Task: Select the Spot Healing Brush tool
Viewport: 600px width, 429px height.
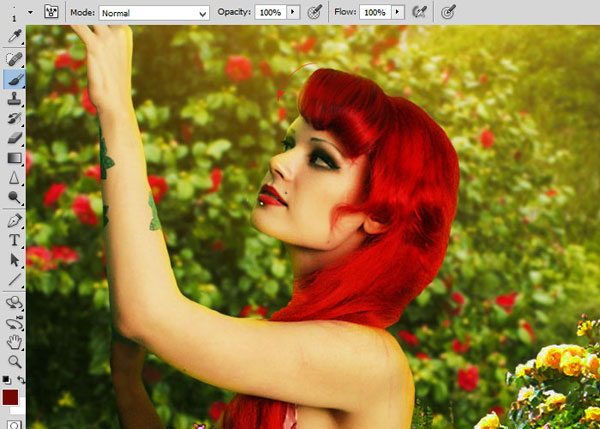Action: [x=15, y=59]
